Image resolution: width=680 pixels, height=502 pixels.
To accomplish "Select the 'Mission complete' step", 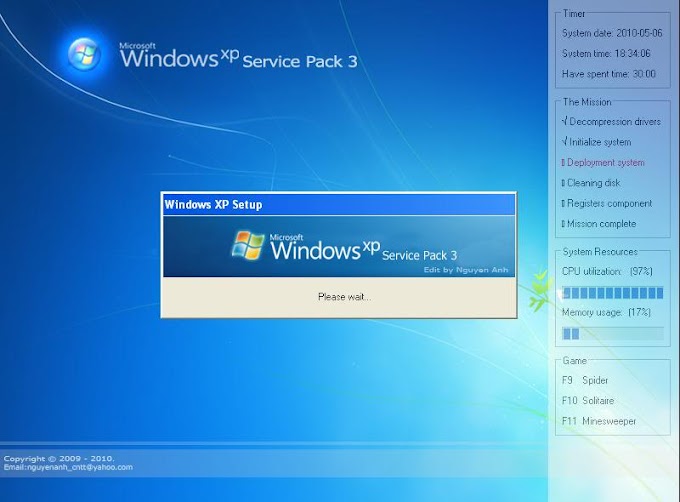I will pos(598,224).
